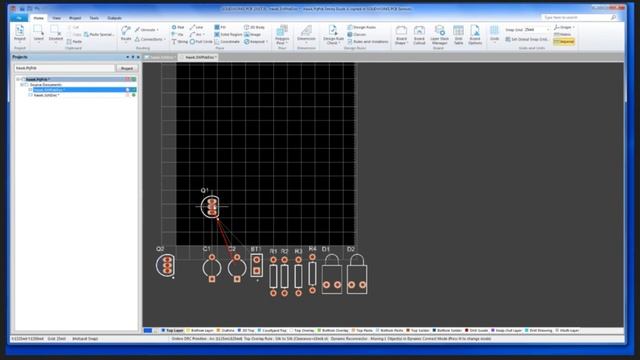640x360 pixels.
Task: Place a Solid Region
Action: (x=228, y=35)
